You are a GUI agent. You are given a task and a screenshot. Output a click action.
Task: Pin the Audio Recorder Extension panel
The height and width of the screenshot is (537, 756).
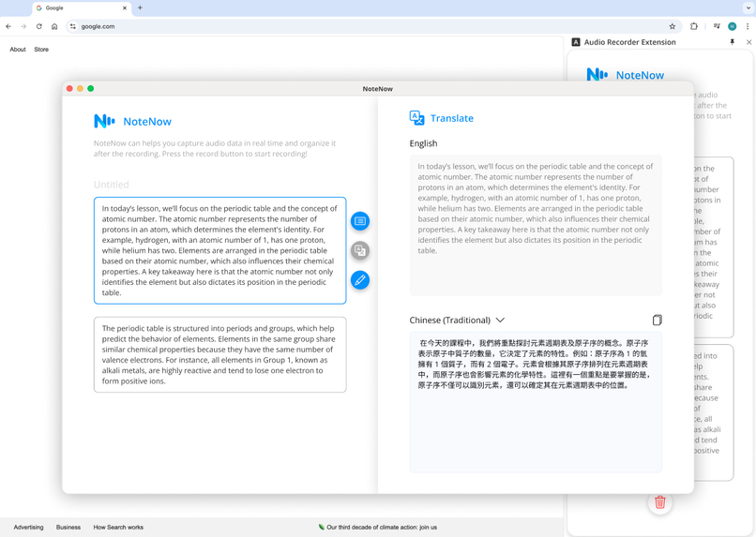pos(732,42)
